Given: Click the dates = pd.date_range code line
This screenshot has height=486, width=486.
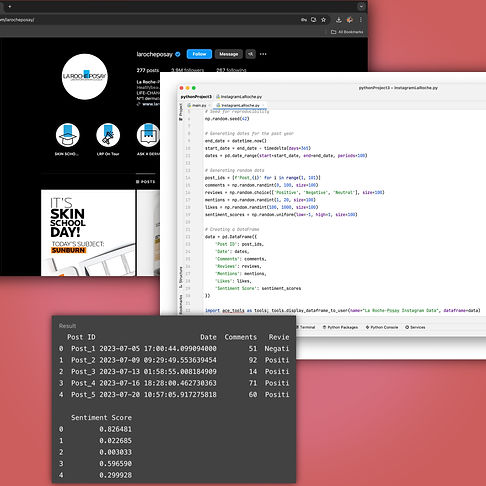Looking at the screenshot, I should click(286, 155).
